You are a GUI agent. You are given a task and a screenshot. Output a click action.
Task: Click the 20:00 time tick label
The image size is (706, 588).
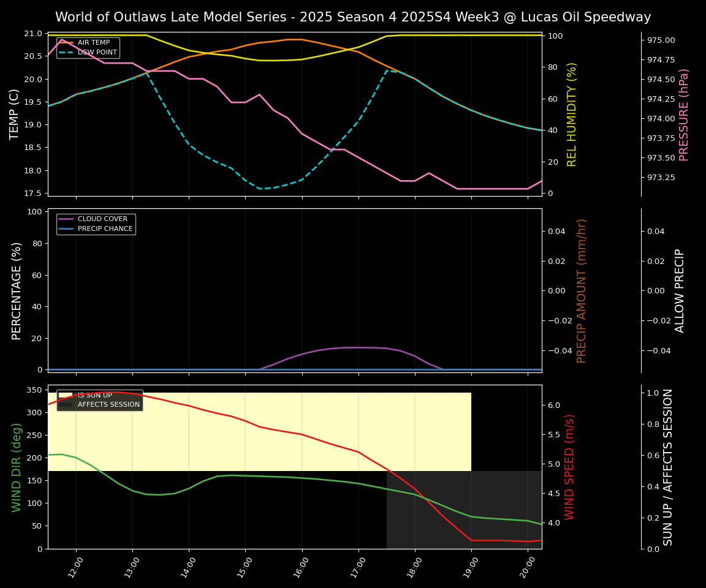[526, 567]
